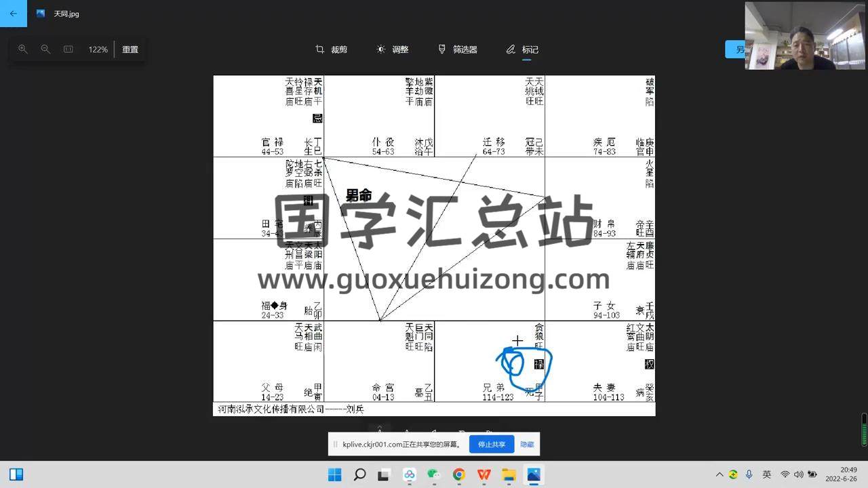Click the 360 security tray icon
868x488 pixels.
[x=733, y=474]
